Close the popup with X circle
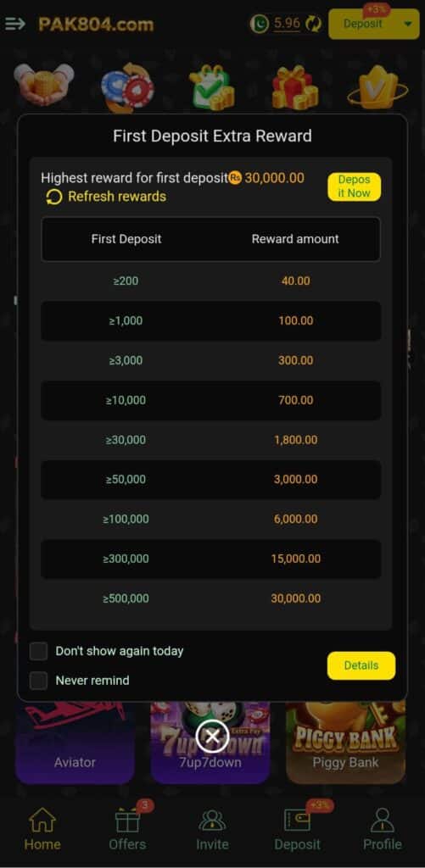 tap(212, 737)
